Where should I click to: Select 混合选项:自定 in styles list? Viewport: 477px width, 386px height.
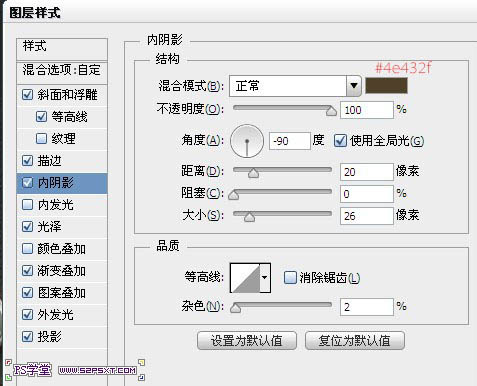[62, 70]
